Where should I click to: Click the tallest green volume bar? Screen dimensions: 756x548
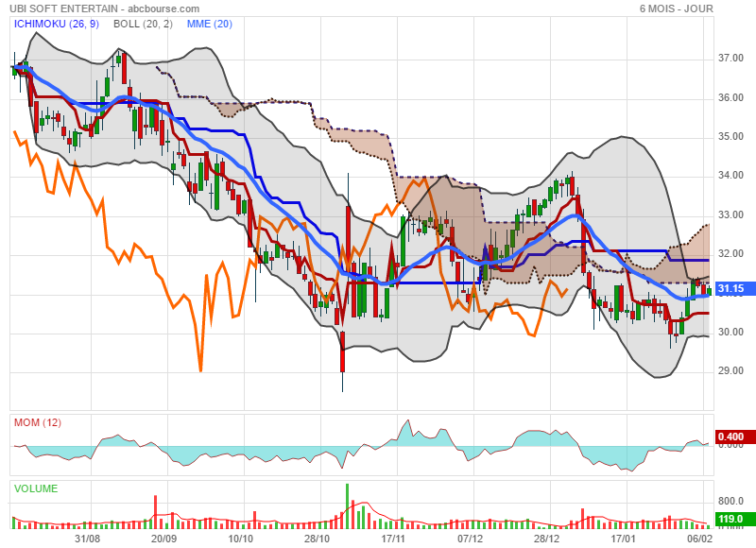click(x=347, y=506)
